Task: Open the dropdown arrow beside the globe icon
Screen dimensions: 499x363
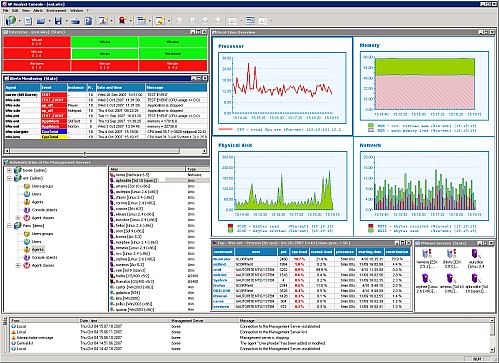Action: 19,21
